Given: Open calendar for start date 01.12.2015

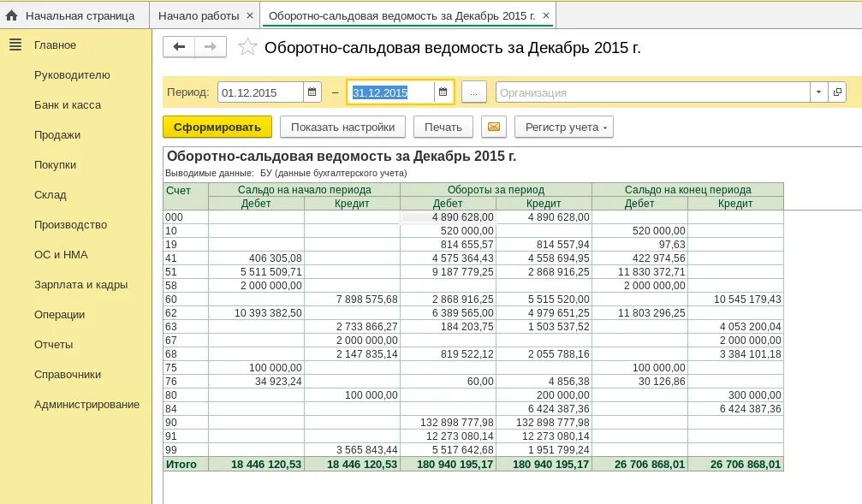Looking at the screenshot, I should pos(312,92).
